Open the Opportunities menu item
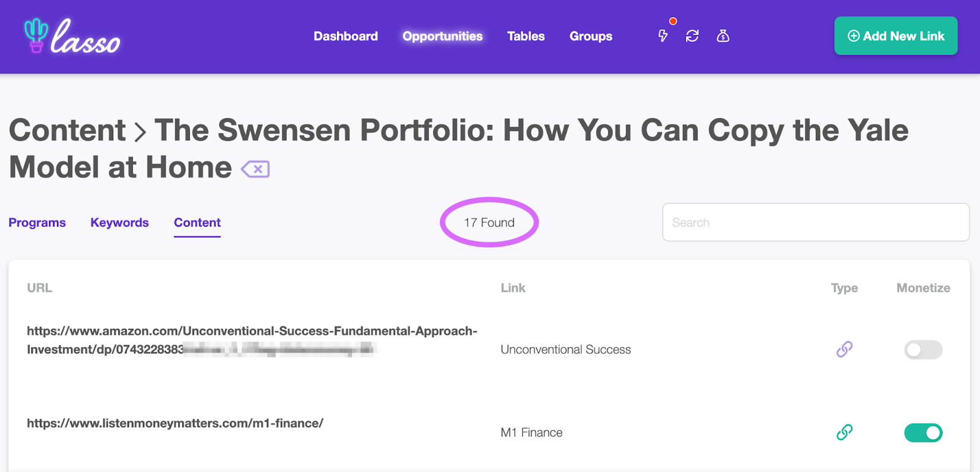The height and width of the screenshot is (472, 980). pyautogui.click(x=442, y=36)
